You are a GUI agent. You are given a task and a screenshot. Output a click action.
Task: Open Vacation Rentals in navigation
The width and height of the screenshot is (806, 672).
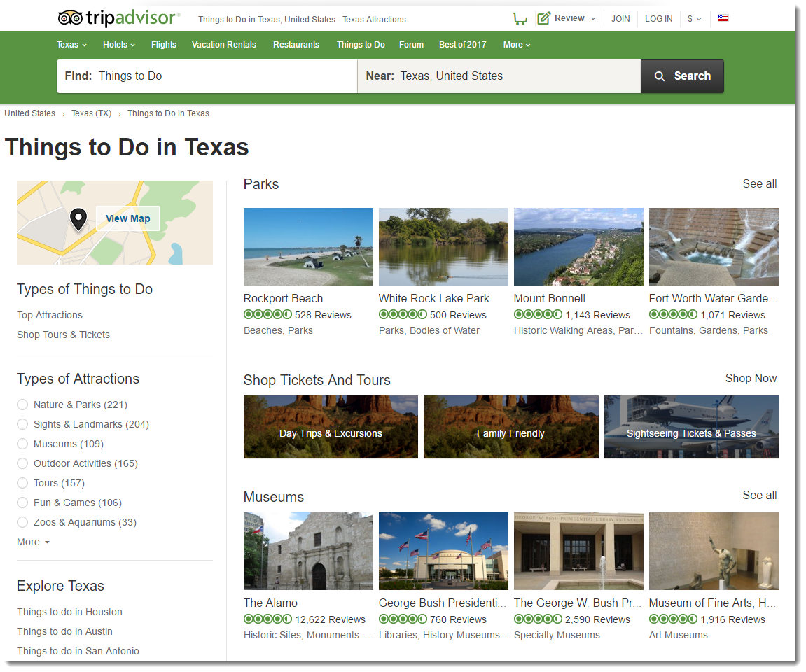[x=223, y=45]
